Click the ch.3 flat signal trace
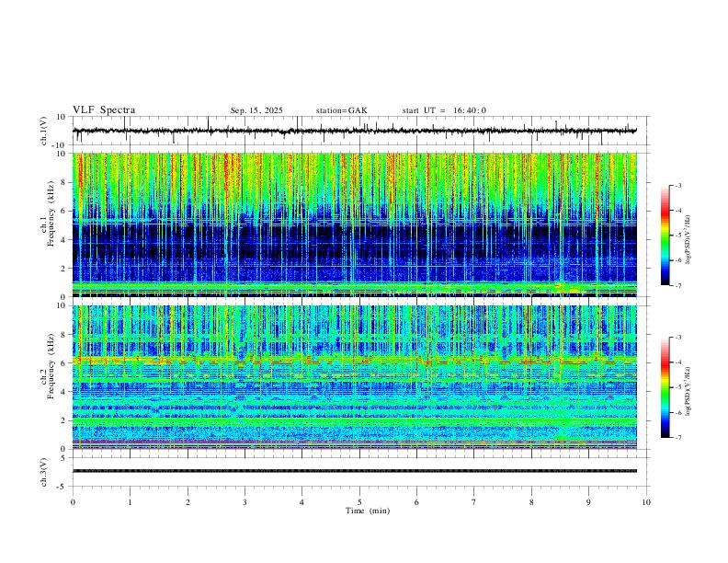 [x=354, y=471]
